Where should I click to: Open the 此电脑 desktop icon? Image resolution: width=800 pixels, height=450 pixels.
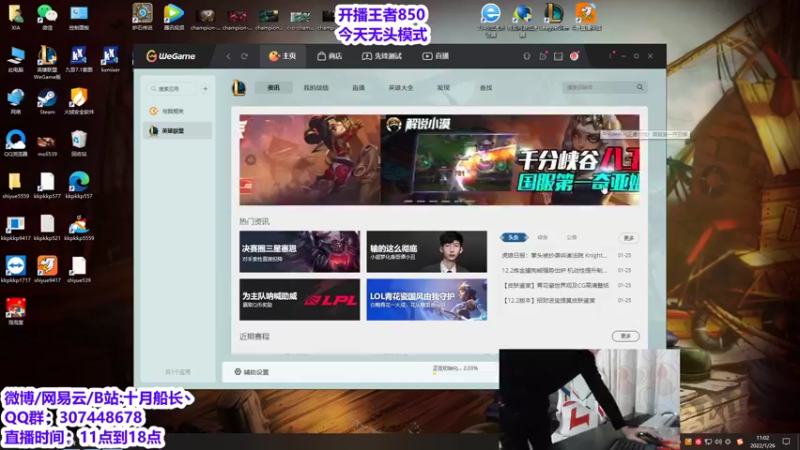(15, 59)
